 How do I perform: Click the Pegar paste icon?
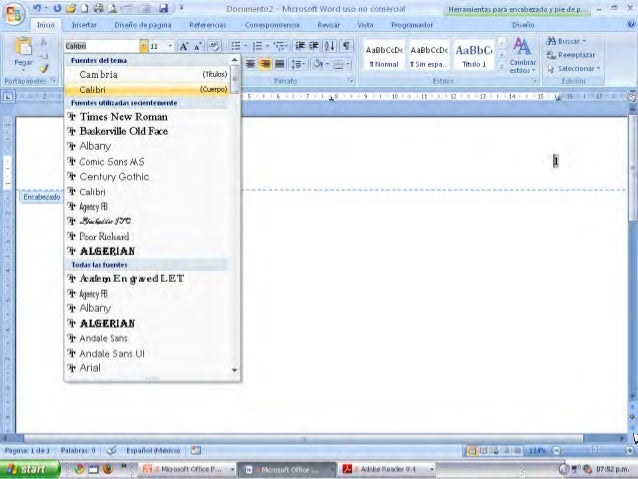coord(23,46)
